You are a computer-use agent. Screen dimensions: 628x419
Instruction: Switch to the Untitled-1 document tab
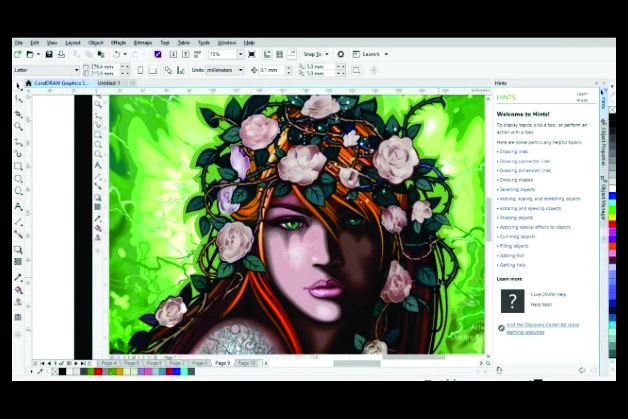[x=109, y=83]
